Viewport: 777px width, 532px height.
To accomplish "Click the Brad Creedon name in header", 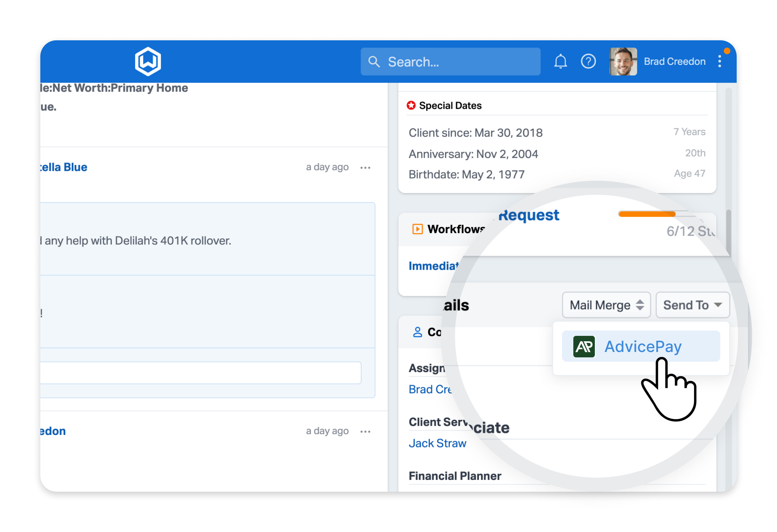I will point(674,61).
